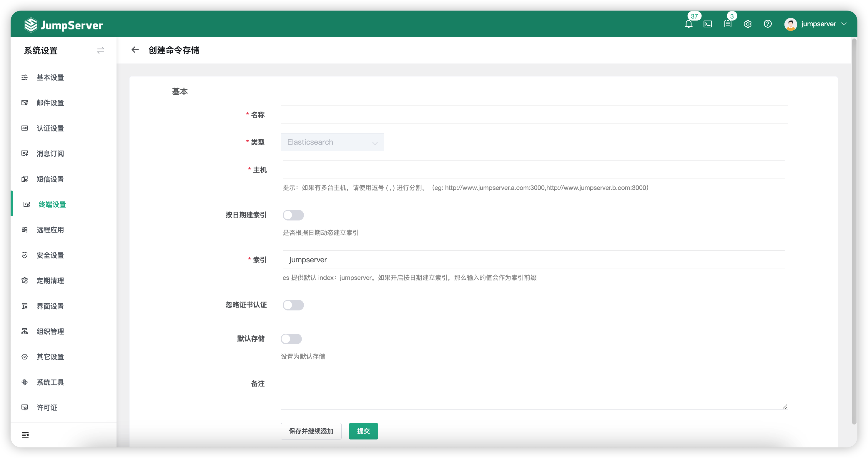Click the 提交 submit button
Image resolution: width=868 pixels, height=458 pixels.
click(363, 431)
